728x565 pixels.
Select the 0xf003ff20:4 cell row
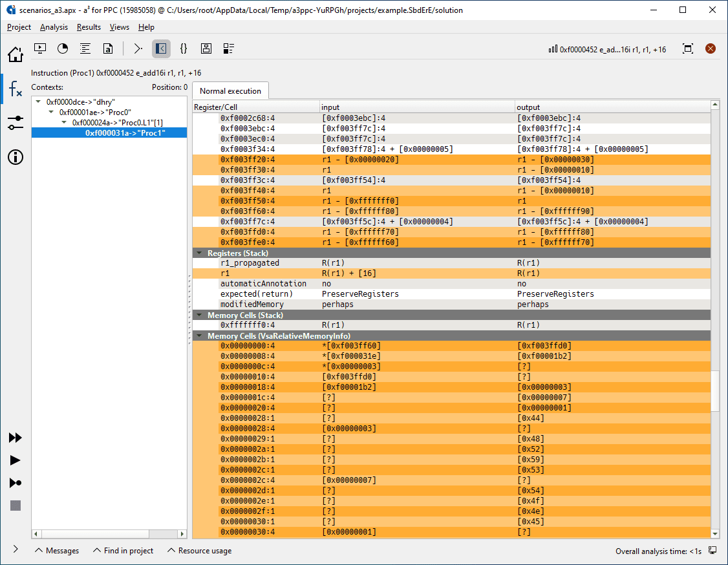(x=451, y=160)
